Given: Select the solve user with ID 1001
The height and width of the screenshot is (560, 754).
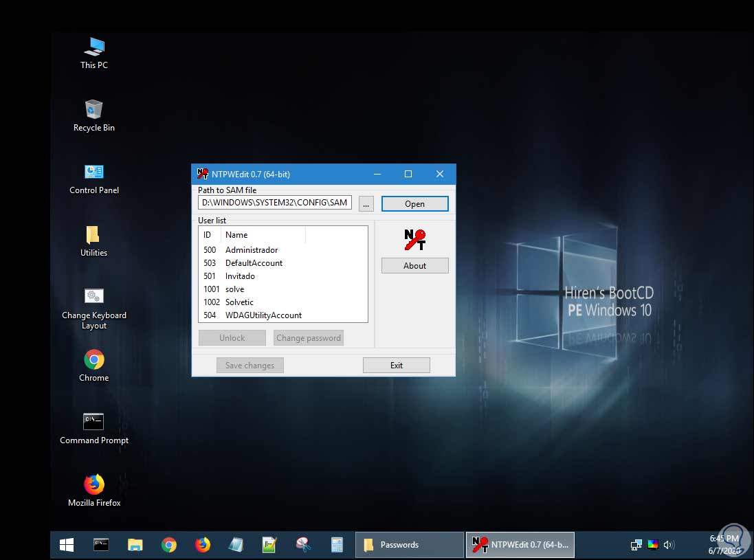Looking at the screenshot, I should [282, 289].
